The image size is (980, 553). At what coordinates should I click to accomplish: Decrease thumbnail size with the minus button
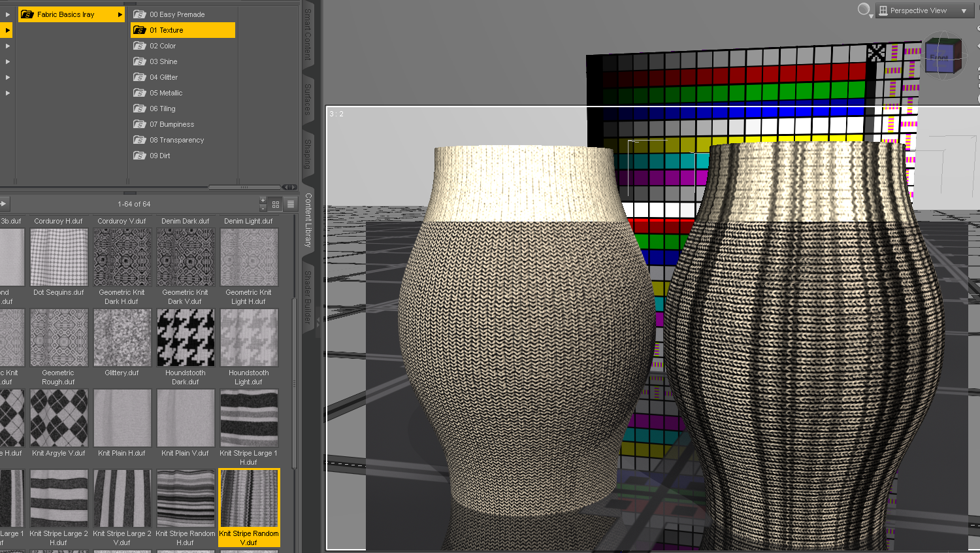[x=263, y=208]
